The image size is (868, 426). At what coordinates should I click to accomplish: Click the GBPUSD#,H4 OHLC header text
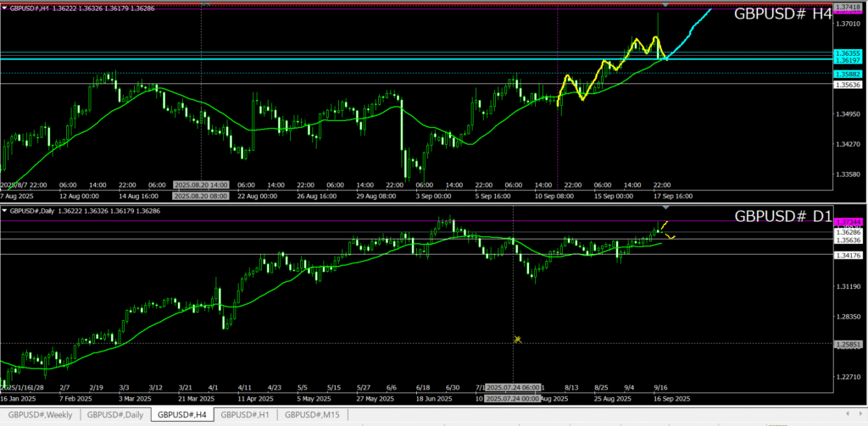point(83,8)
